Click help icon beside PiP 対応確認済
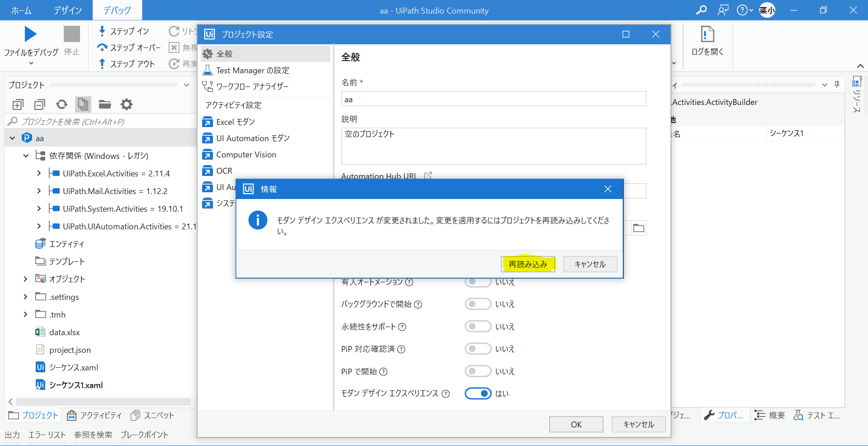Image resolution: width=868 pixels, height=446 pixels. click(x=401, y=349)
